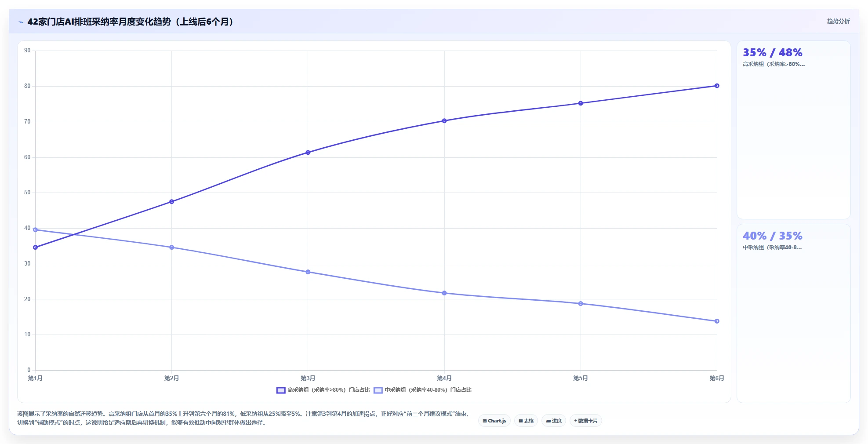Click the 高采纳组（采纳率>80%... card caption
868x444 pixels.
click(774, 64)
